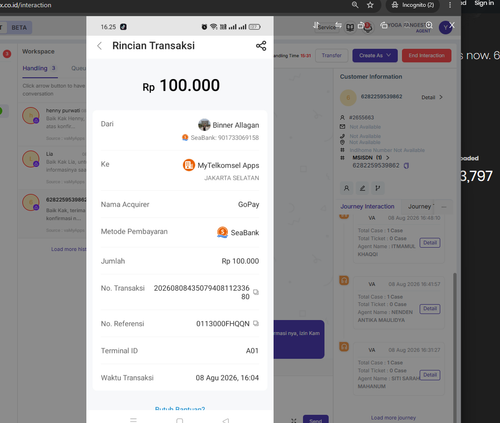Image resolution: width=500 pixels, height=423 pixels.
Task: Click the Load more history link
Action: point(69,249)
